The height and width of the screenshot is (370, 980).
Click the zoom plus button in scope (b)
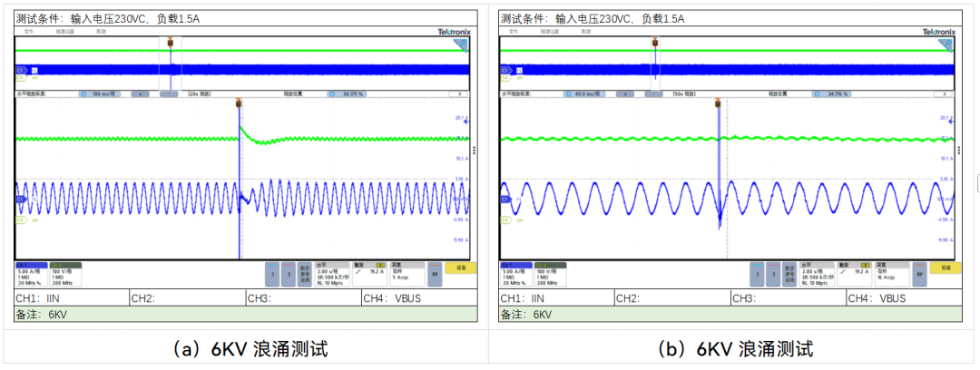[x=625, y=93]
